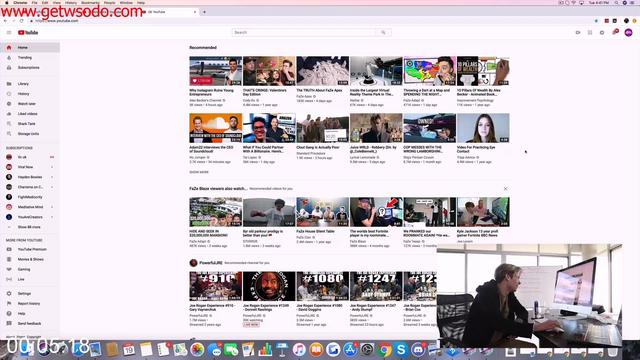Open Hayden Bowles subscription channel
The height and width of the screenshot is (360, 640).
tap(30, 177)
